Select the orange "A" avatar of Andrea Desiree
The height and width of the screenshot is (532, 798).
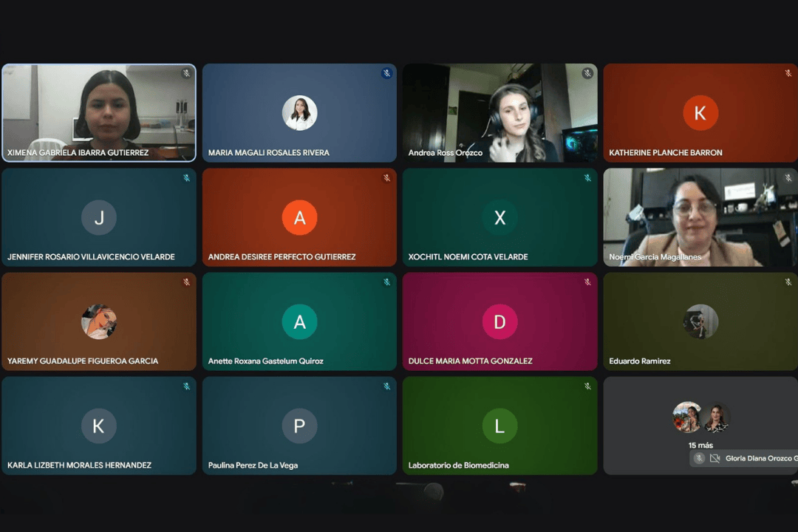point(299,217)
